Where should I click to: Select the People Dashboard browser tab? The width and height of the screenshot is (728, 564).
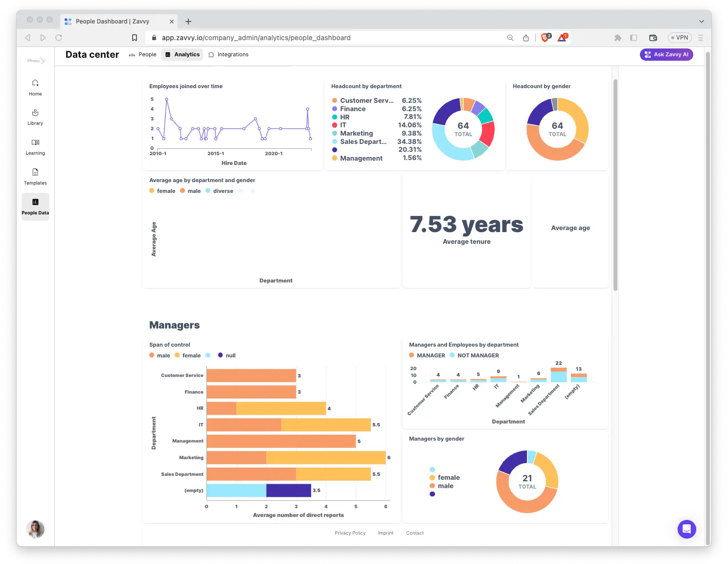click(x=119, y=22)
